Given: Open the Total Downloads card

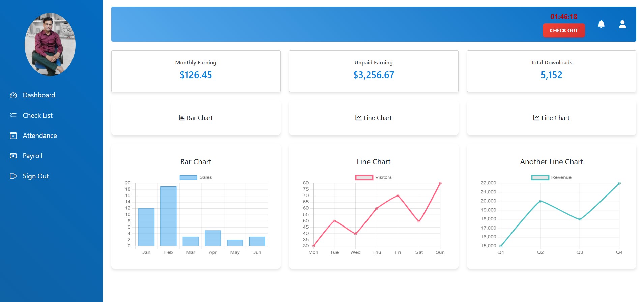Looking at the screenshot, I should pyautogui.click(x=551, y=71).
